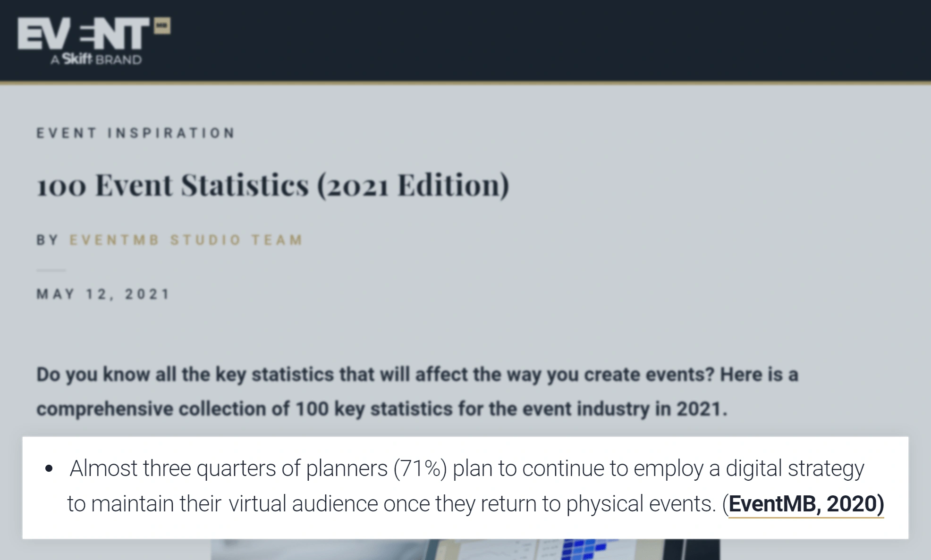931x560 pixels.
Task: Click the 'Do you know all the key statistics' line
Action: [417, 375]
